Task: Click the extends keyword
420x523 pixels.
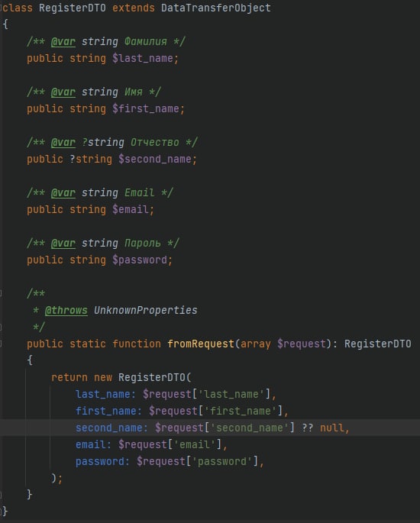Action: click(x=134, y=8)
